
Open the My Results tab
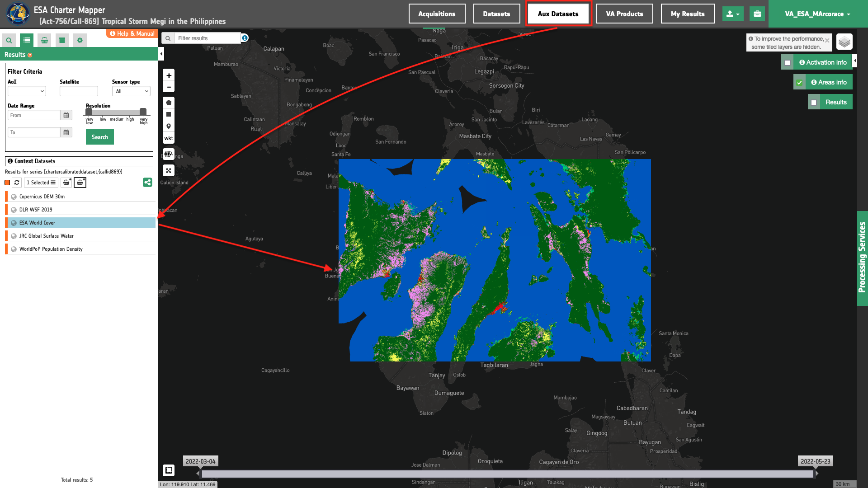(x=688, y=14)
